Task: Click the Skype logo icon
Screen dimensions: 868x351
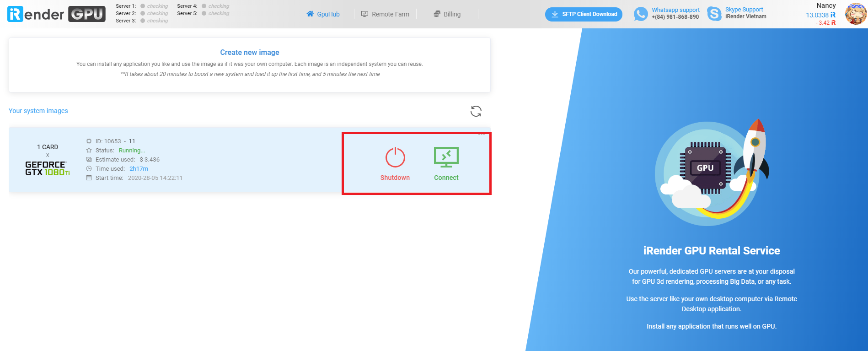Action: (x=714, y=14)
